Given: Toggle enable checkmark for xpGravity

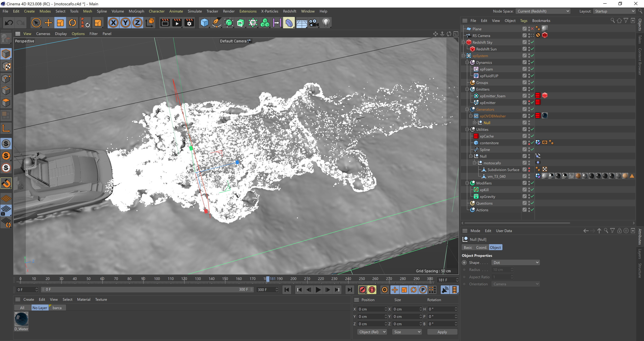Looking at the screenshot, I should 532,197.
